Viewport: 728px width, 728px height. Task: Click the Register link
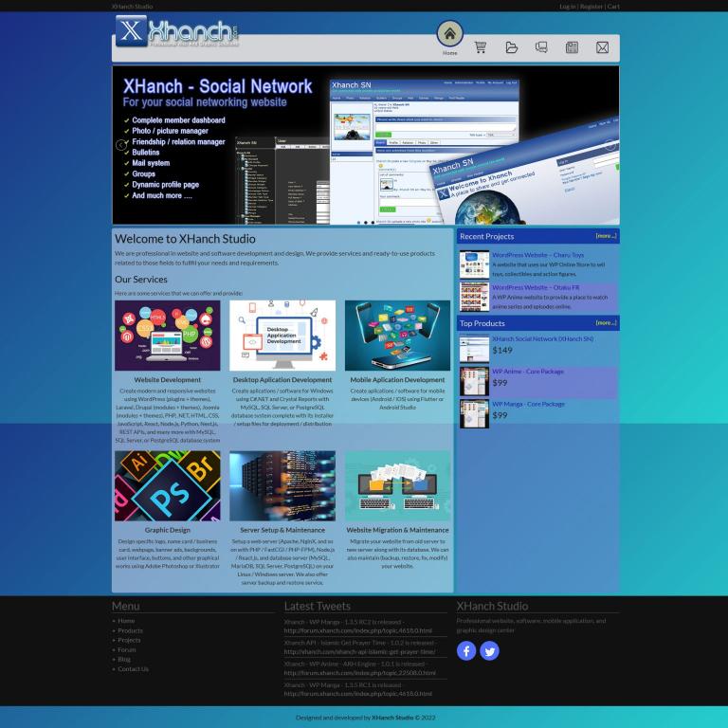point(591,7)
